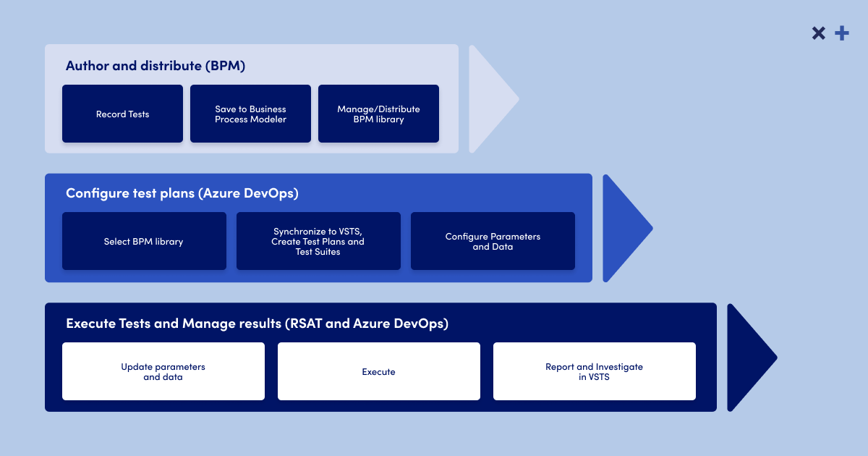Image resolution: width=868 pixels, height=456 pixels.
Task: Click the Configure test plans (Azure DevOps) heading
Action: click(x=182, y=193)
